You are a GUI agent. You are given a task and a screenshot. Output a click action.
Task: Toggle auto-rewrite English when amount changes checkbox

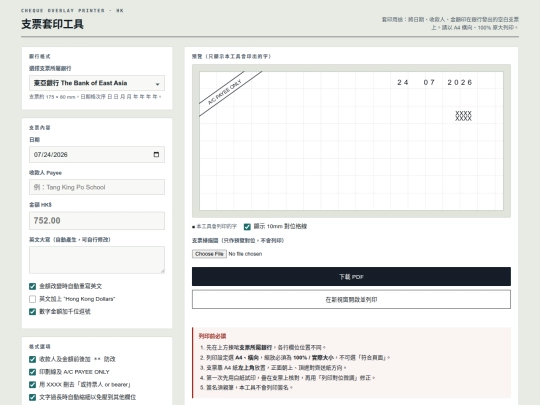tap(32, 286)
